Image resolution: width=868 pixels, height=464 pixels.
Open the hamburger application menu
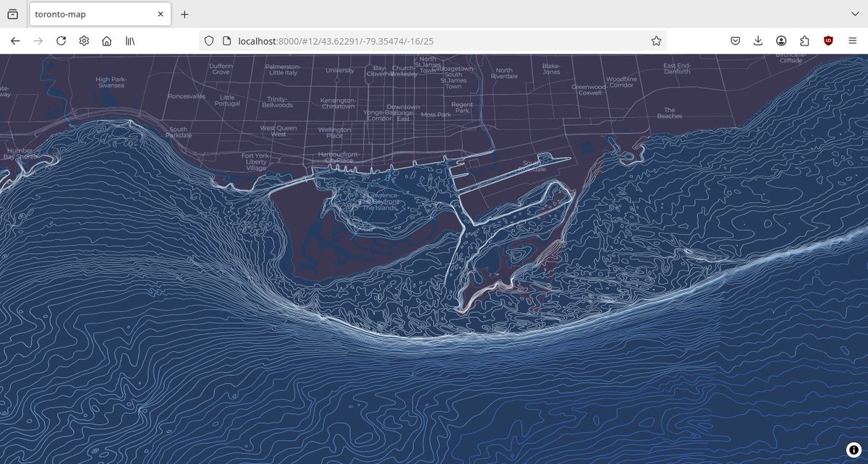[x=853, y=40]
